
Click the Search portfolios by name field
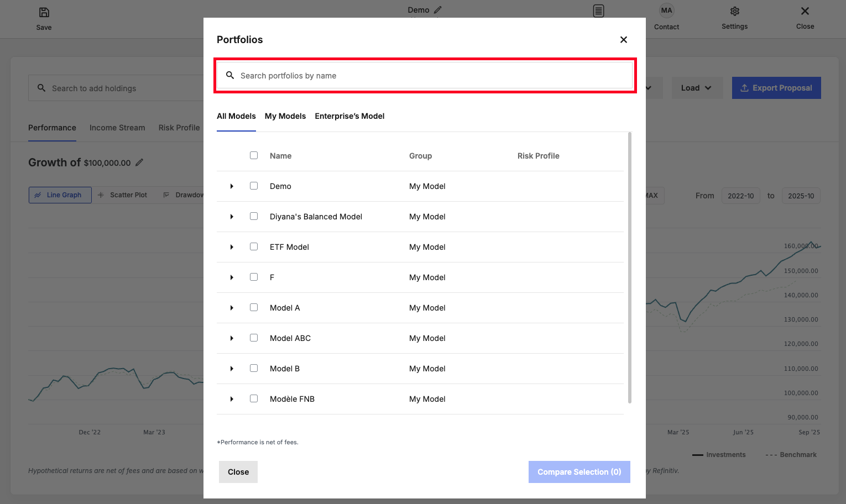click(425, 75)
